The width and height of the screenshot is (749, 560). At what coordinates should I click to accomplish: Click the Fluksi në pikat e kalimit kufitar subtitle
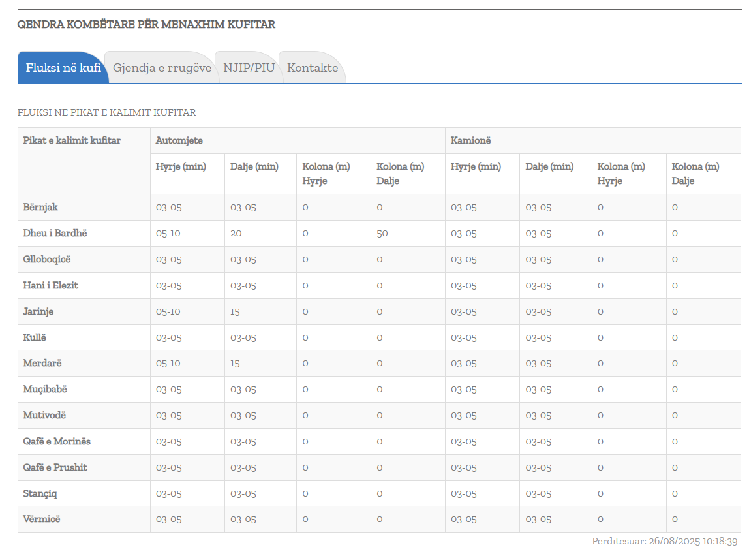pos(106,112)
